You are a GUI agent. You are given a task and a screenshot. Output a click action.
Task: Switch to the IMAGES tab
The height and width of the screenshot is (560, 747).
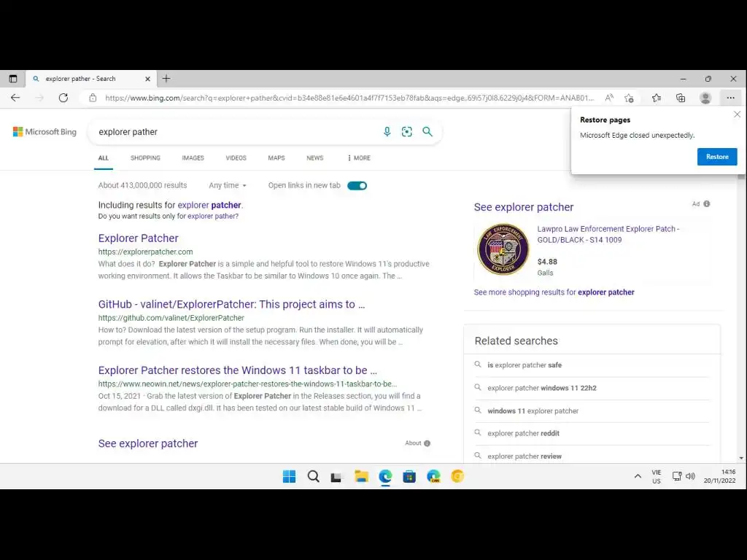pyautogui.click(x=193, y=157)
